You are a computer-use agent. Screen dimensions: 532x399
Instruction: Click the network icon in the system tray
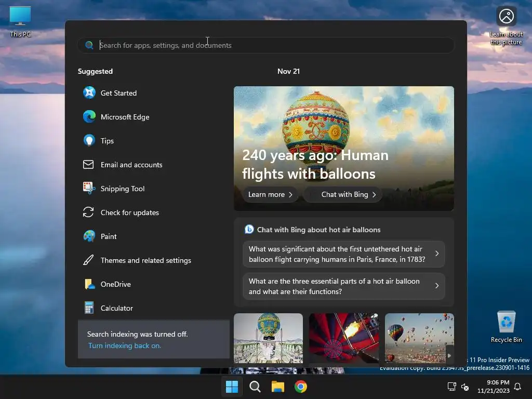[x=451, y=387]
